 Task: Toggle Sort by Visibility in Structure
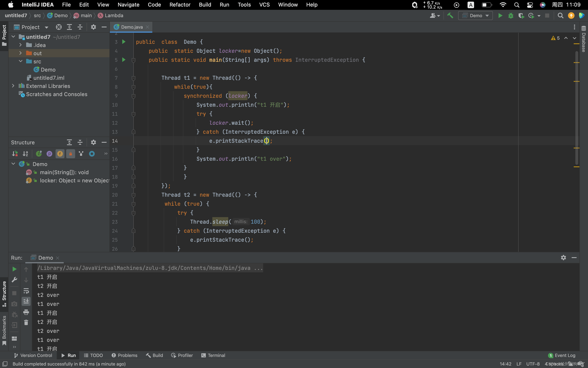click(x=14, y=154)
